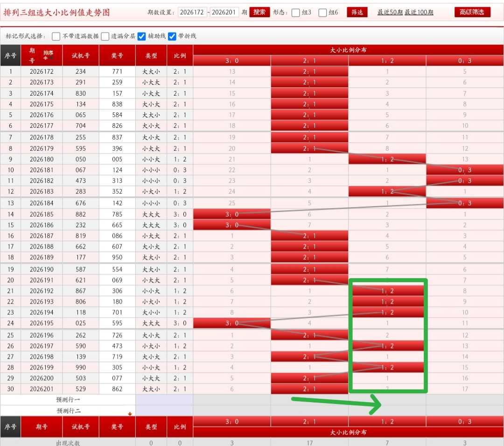The height and width of the screenshot is (446, 504).
Task: Toggle the 不带遗漏数据 checkbox
Action: (56, 36)
